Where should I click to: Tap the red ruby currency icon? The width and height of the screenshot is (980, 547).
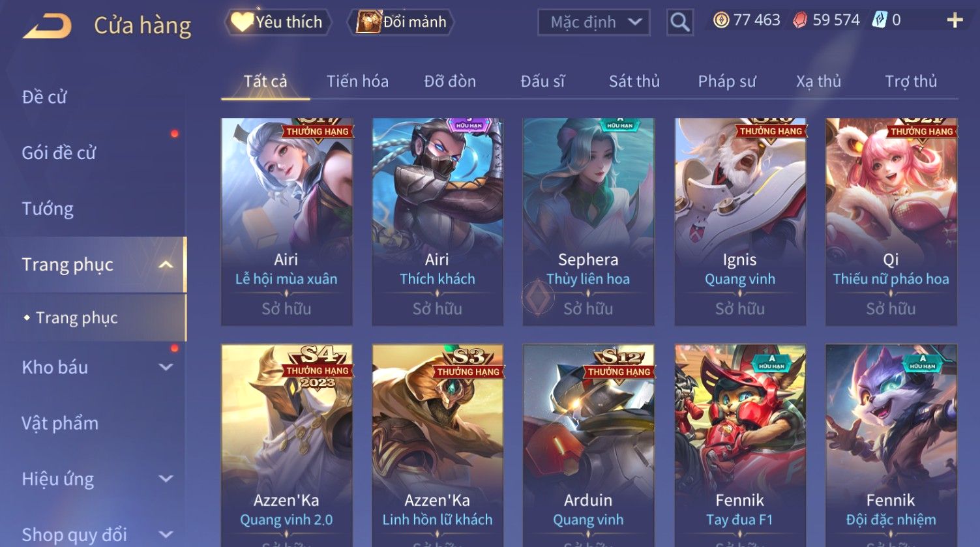click(x=800, y=21)
